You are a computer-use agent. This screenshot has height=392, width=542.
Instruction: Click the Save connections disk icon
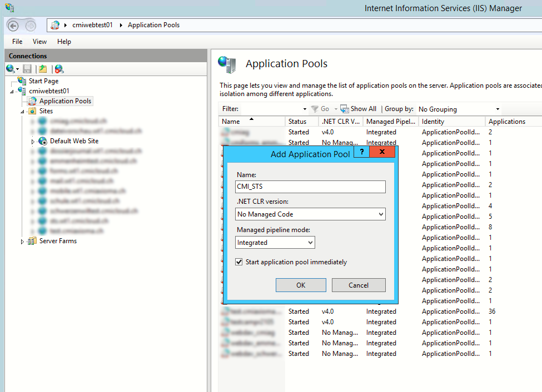pos(27,68)
